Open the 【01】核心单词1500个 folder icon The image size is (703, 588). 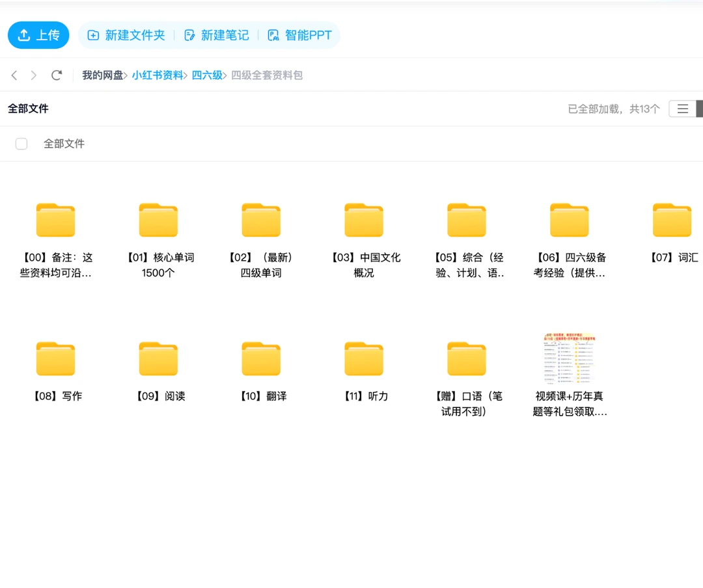click(x=158, y=220)
